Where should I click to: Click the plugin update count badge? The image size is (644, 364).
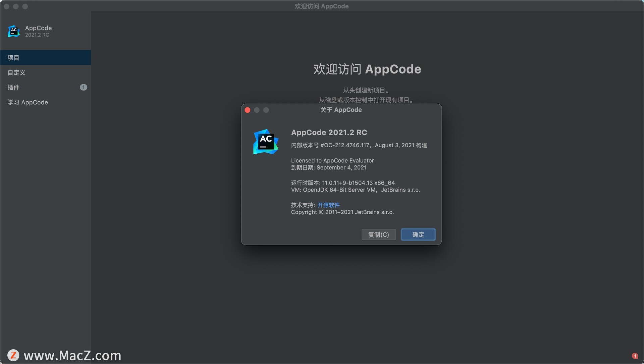[x=84, y=87]
